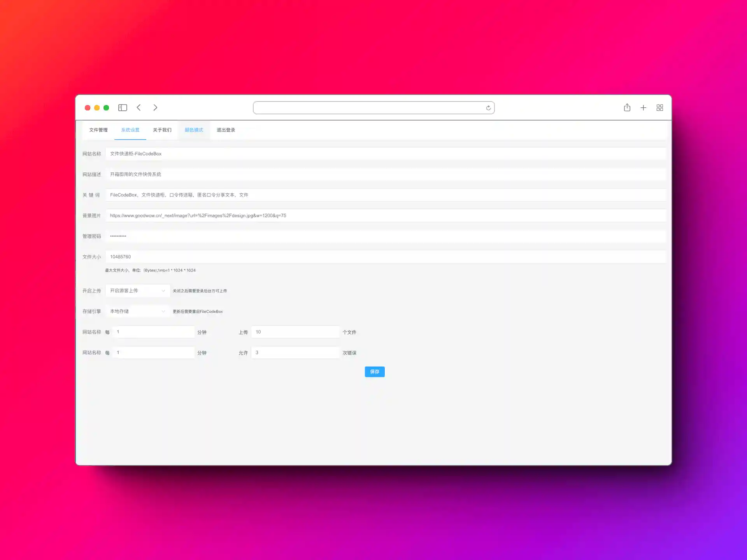Go forward with the right arrow
Viewport: 747px width, 560px height.
coord(155,108)
